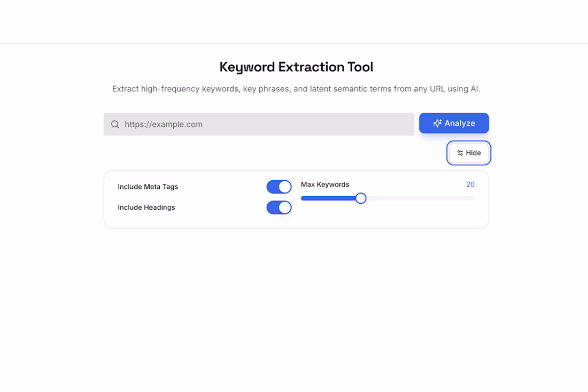Click the Keyword Extraction Tool heading

(296, 67)
